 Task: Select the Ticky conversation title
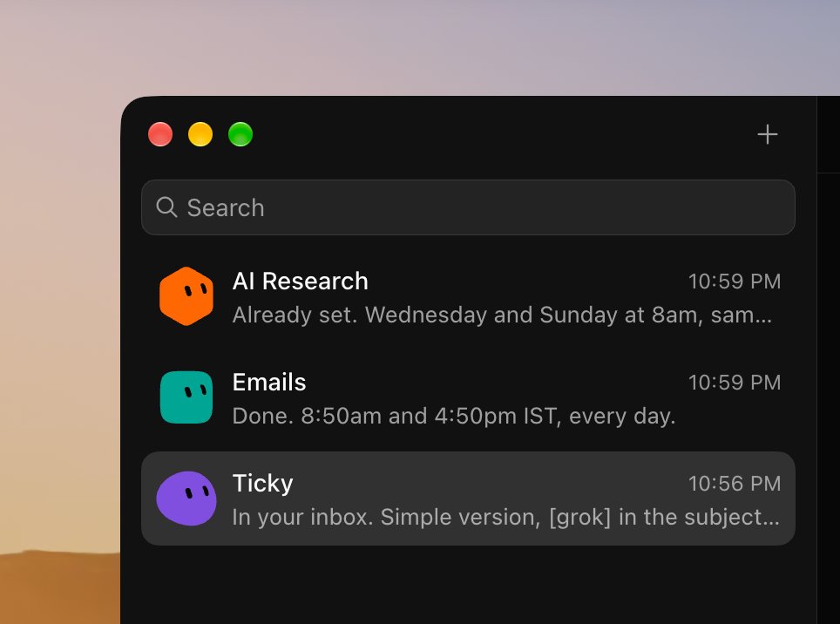[x=263, y=484]
